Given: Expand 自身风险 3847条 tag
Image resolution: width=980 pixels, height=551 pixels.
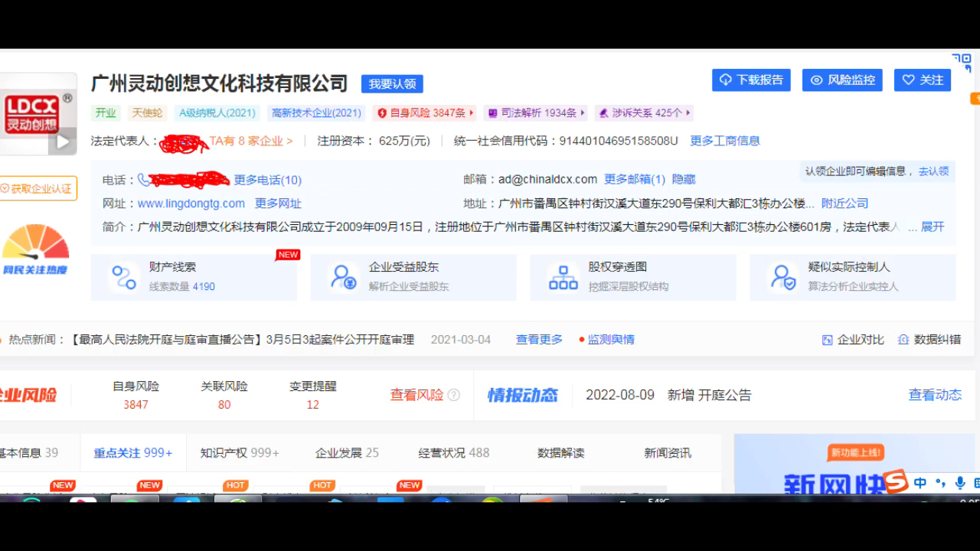Looking at the screenshot, I should coord(425,112).
